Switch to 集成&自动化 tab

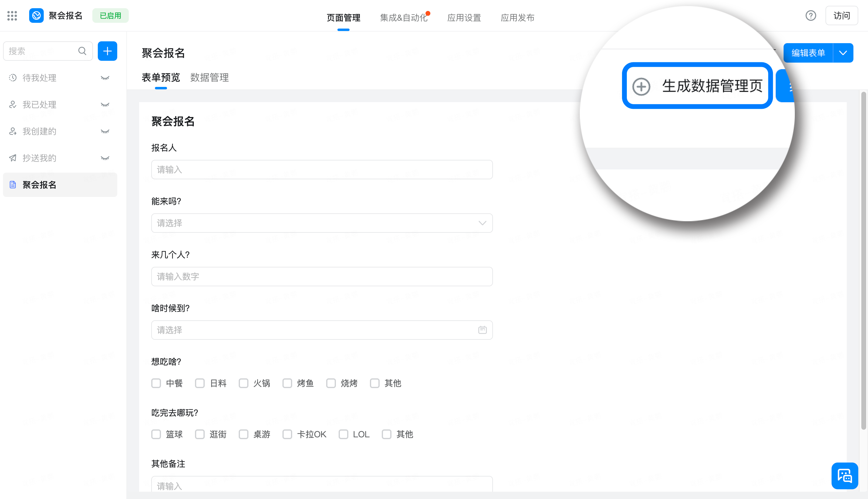pos(404,18)
